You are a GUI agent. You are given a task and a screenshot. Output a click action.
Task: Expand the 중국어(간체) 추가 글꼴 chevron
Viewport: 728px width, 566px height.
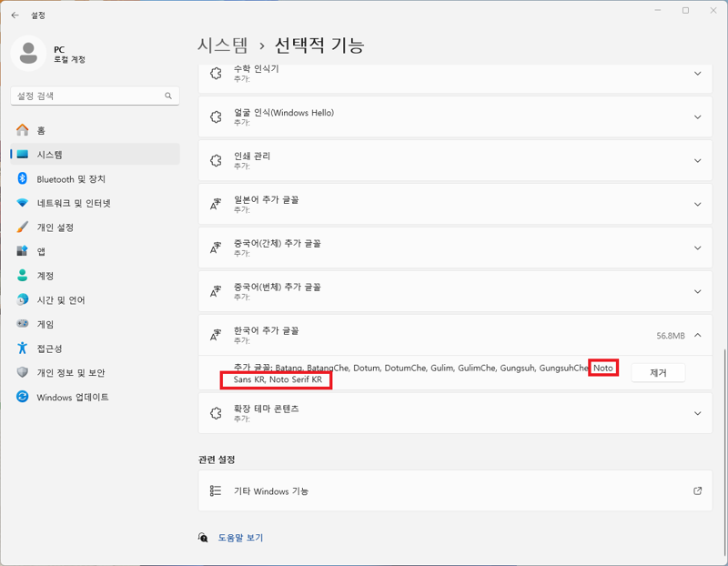[x=697, y=248]
